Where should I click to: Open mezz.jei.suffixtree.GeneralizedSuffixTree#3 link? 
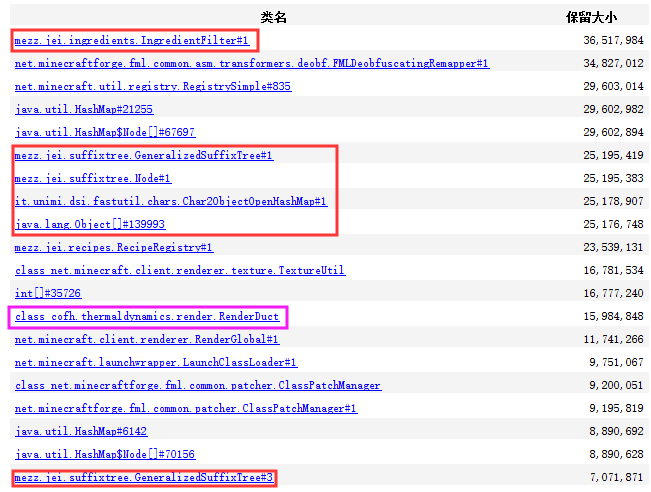(144, 477)
